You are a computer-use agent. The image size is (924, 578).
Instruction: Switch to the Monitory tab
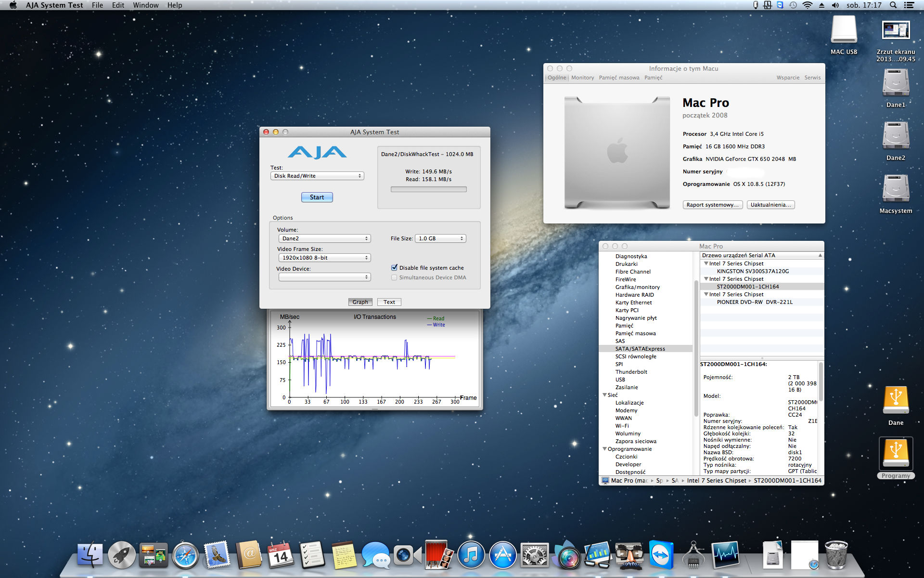[582, 78]
